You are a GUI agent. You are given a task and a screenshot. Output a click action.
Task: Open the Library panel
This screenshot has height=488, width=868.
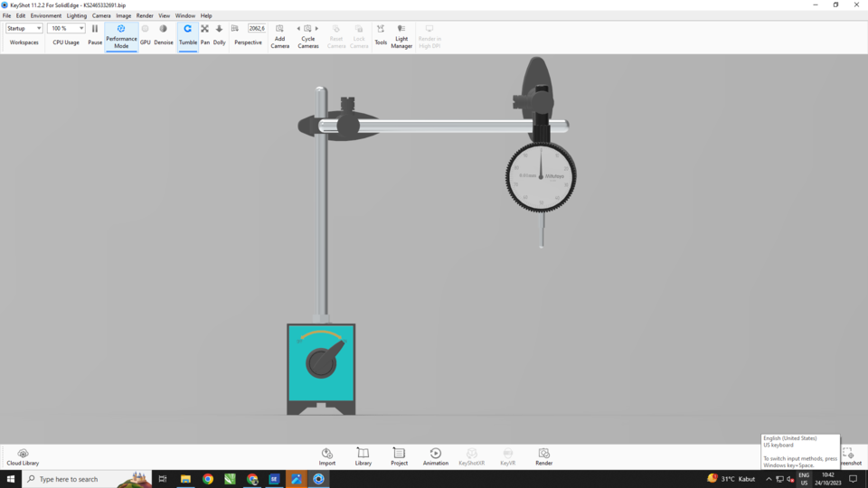tap(363, 457)
